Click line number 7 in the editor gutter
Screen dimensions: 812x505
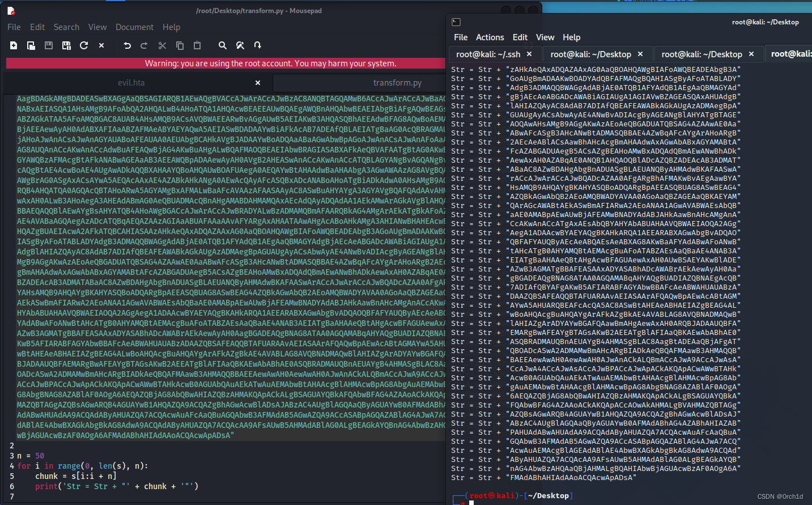pos(11,496)
